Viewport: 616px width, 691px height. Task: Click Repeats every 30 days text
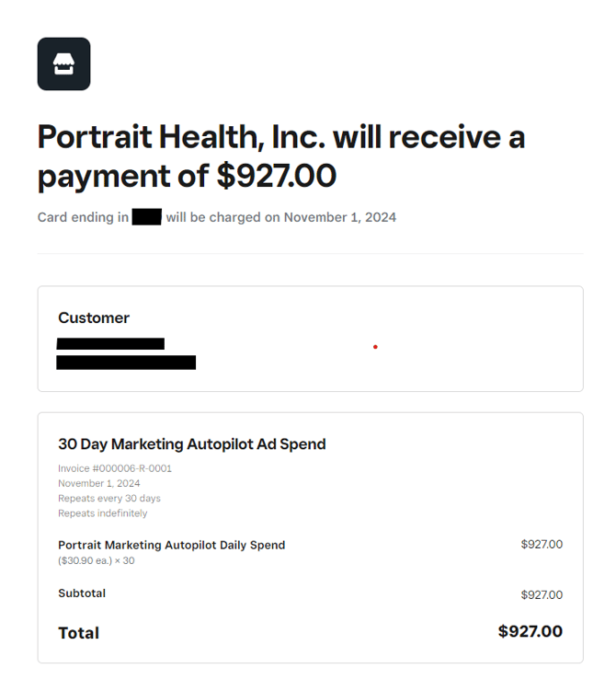pos(109,499)
